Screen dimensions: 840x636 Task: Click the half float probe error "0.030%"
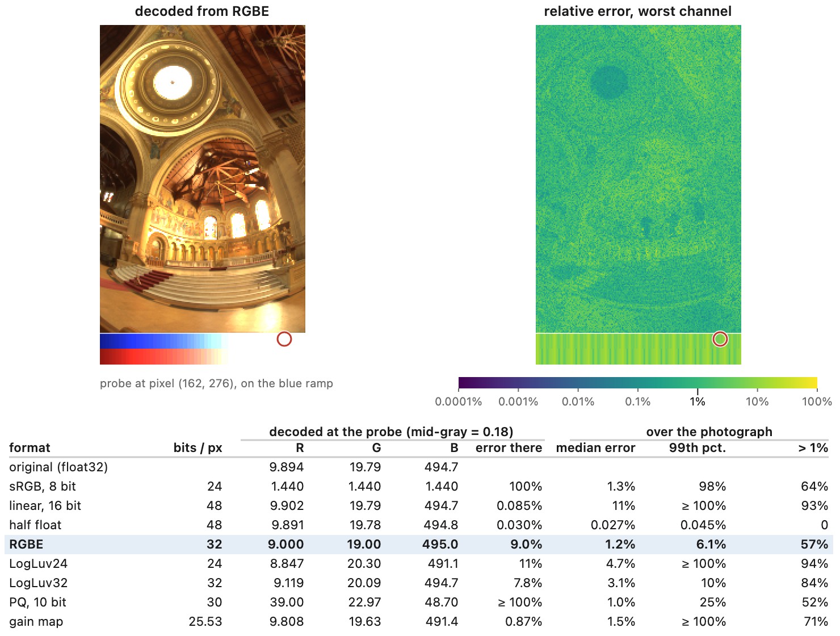click(519, 525)
